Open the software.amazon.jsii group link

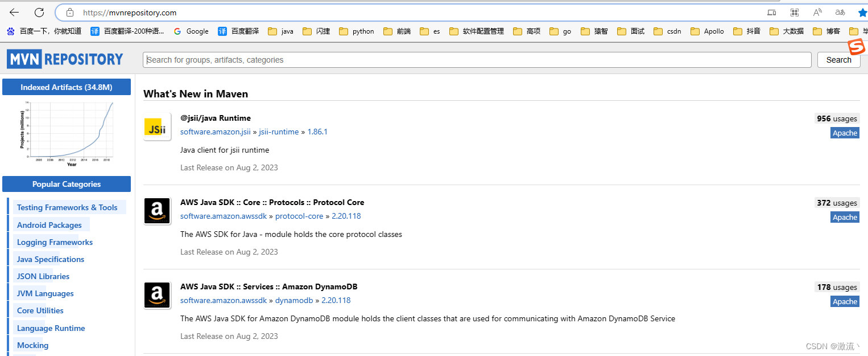point(216,132)
